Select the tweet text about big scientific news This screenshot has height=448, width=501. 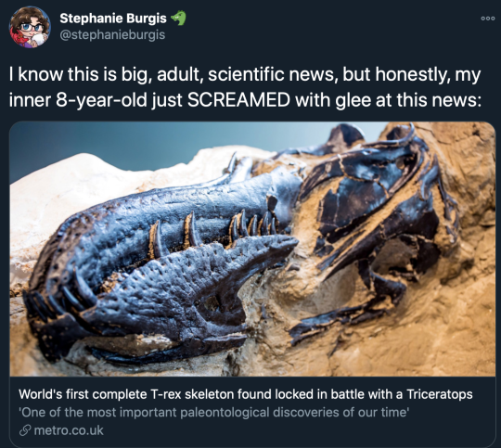245,87
